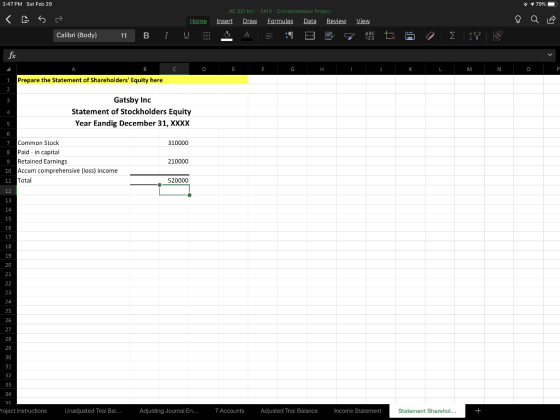
Task: Select the cell with value 210000
Action: tap(174, 161)
